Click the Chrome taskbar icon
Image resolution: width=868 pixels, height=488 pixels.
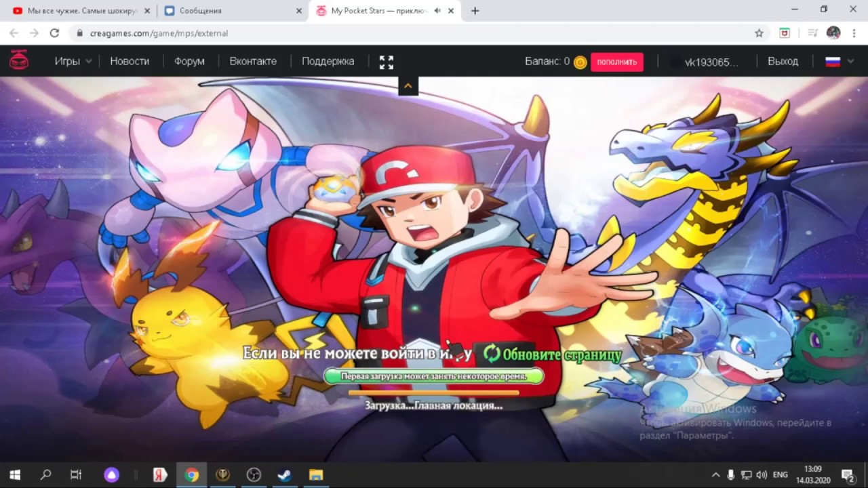pos(191,475)
